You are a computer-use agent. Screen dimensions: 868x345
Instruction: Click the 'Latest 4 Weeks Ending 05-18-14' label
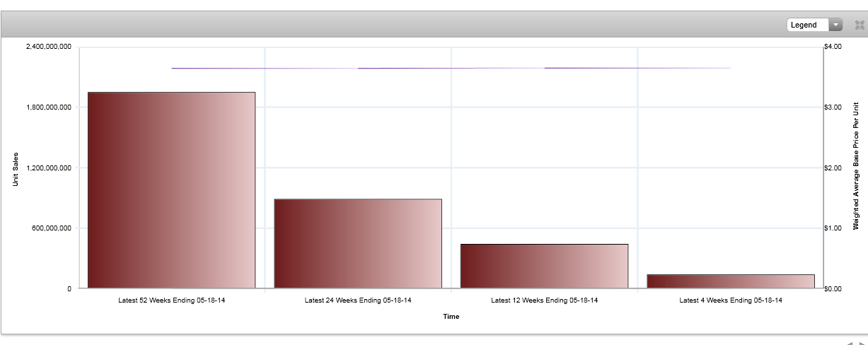(x=730, y=300)
